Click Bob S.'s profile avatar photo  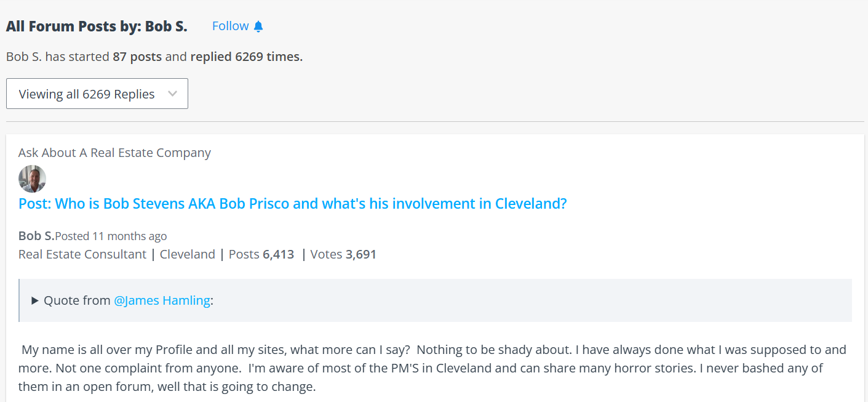32,179
